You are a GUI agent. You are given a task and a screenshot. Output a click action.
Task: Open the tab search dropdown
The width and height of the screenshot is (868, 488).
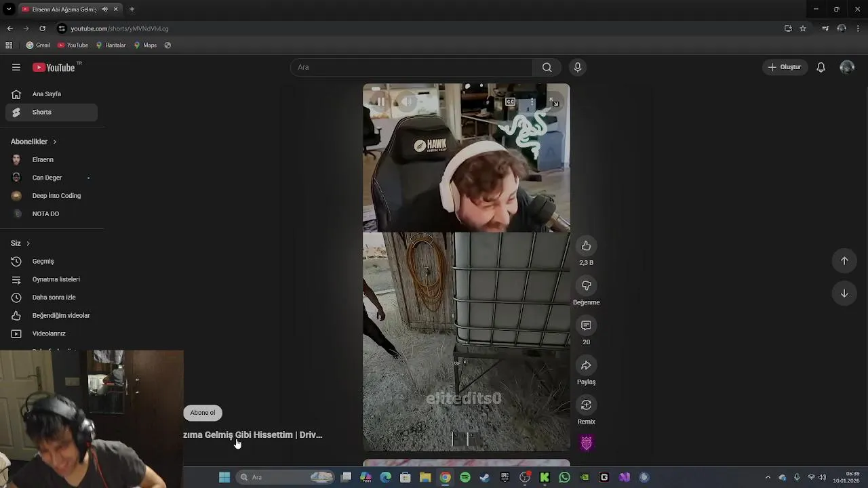pos(9,9)
